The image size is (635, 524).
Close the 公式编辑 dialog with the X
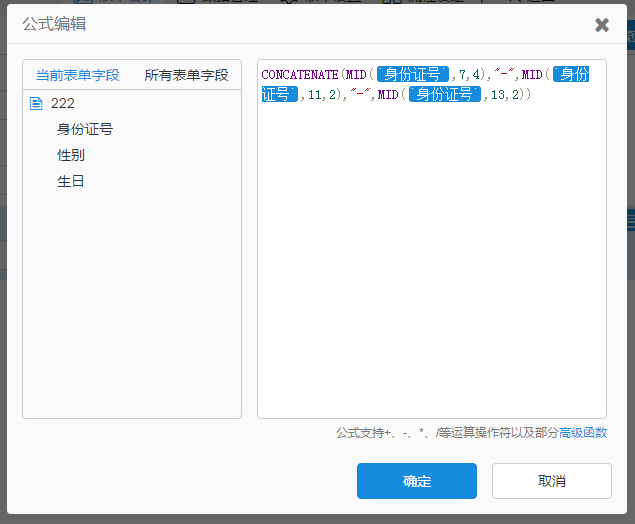click(x=602, y=25)
